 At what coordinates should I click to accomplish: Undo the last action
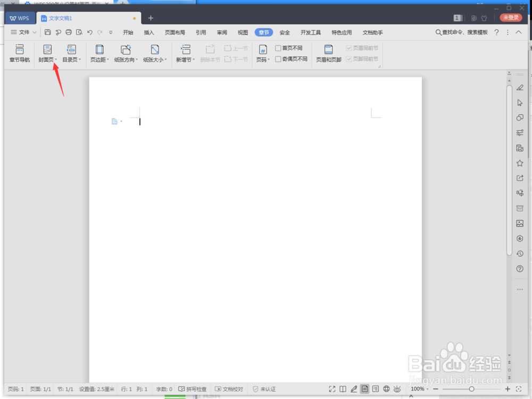[x=89, y=32]
